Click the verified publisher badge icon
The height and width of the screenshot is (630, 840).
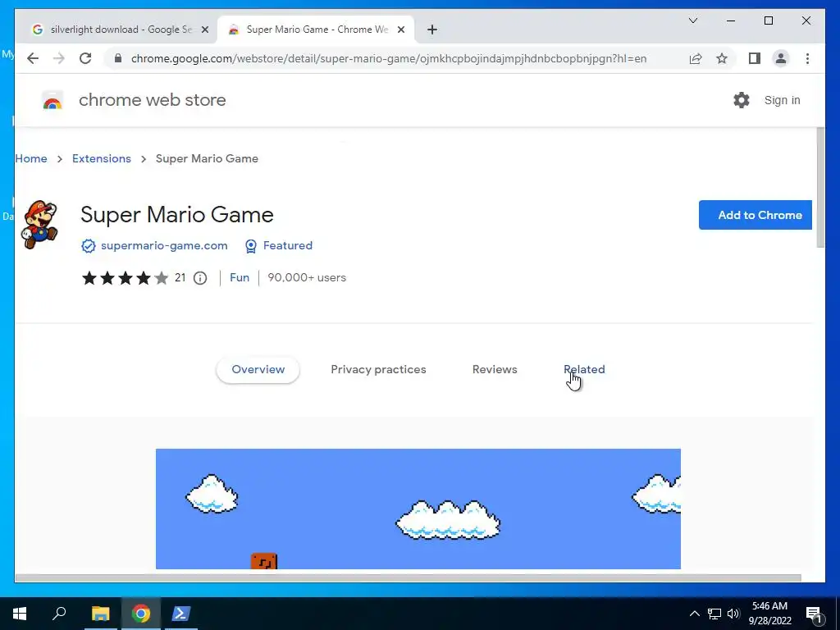pyautogui.click(x=89, y=246)
